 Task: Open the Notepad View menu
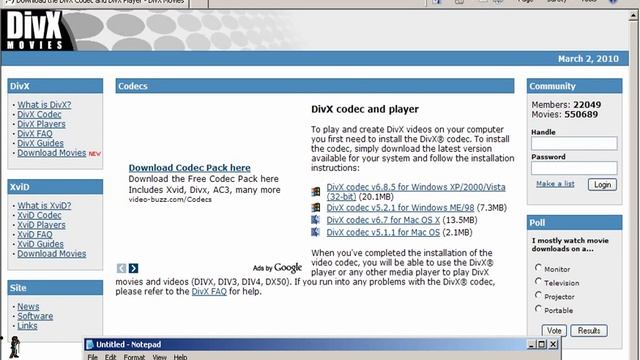click(x=160, y=357)
